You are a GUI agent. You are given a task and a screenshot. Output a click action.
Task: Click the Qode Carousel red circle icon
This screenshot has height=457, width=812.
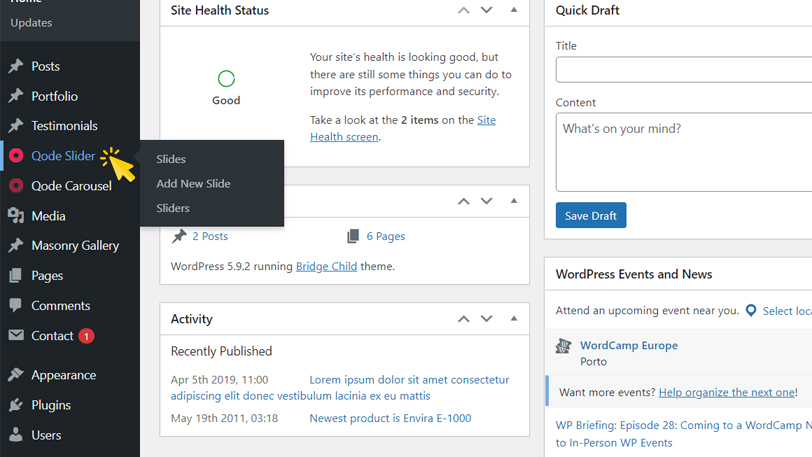pyautogui.click(x=16, y=186)
